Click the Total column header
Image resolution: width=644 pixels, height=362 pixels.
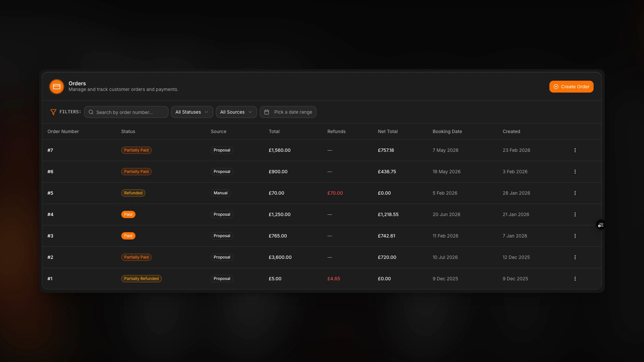point(274,131)
